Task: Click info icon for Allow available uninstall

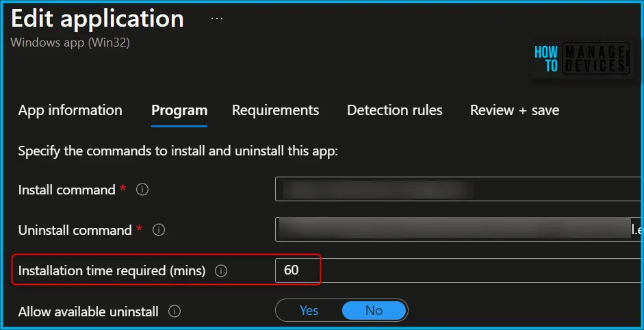Action: tap(174, 312)
